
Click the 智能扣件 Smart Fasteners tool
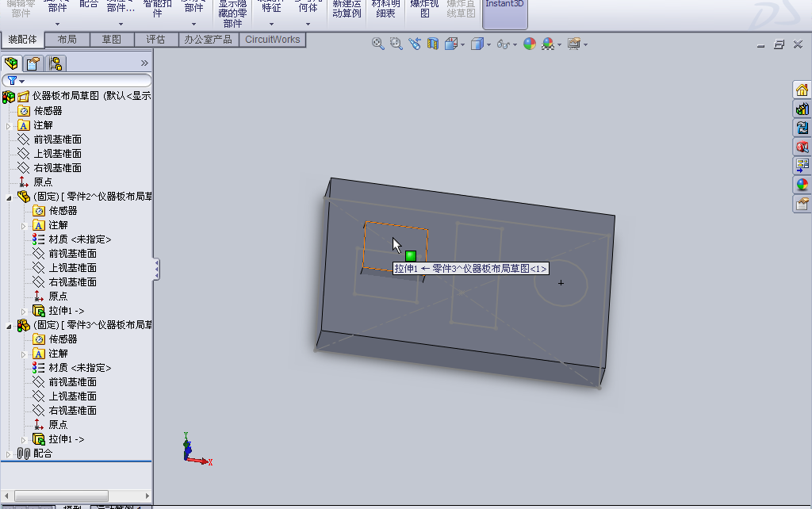coord(156,10)
